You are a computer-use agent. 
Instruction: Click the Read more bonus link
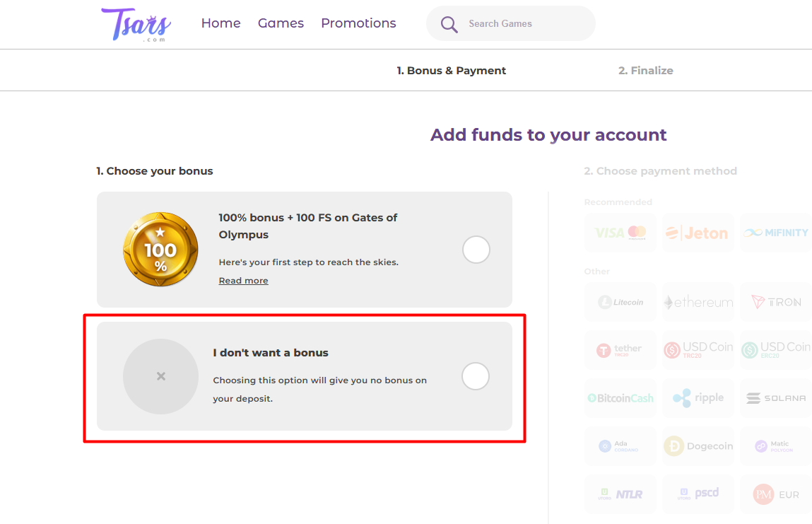pyautogui.click(x=243, y=281)
